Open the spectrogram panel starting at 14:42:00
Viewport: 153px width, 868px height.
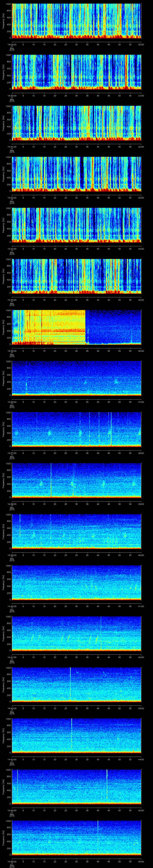[x=77, y=685]
